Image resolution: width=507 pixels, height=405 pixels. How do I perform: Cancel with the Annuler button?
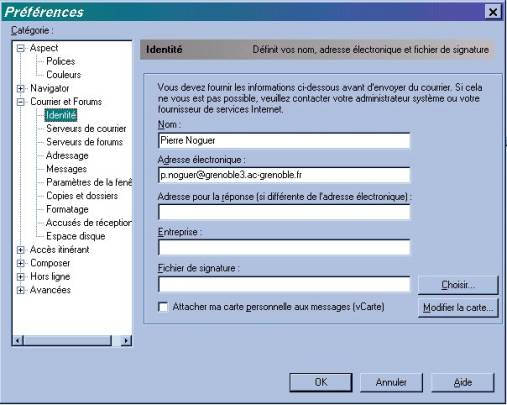[391, 382]
